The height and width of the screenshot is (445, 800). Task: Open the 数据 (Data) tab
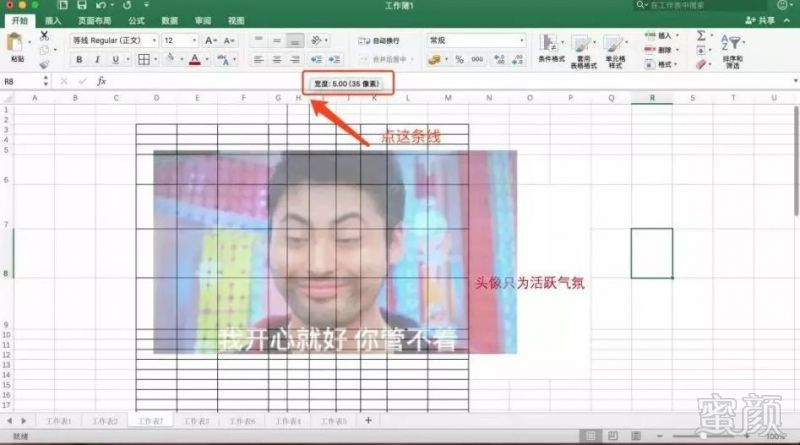click(169, 20)
